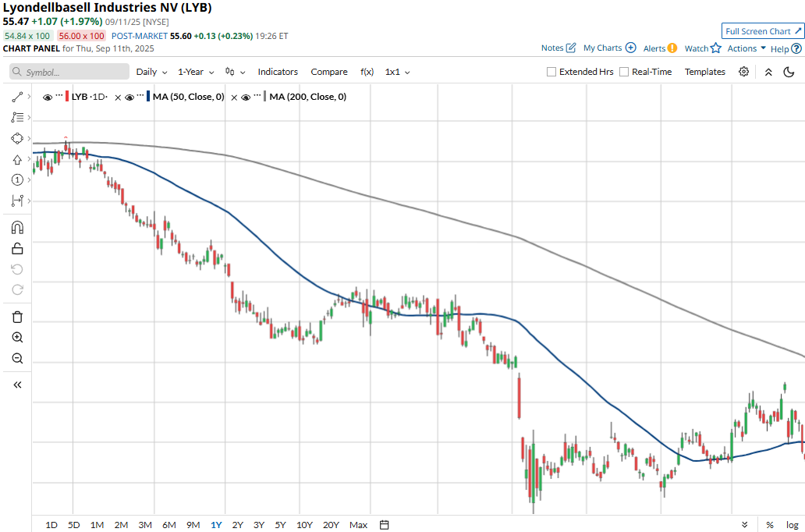This screenshot has width=805, height=532.
Task: Undo the last drawing action
Action: point(17,269)
